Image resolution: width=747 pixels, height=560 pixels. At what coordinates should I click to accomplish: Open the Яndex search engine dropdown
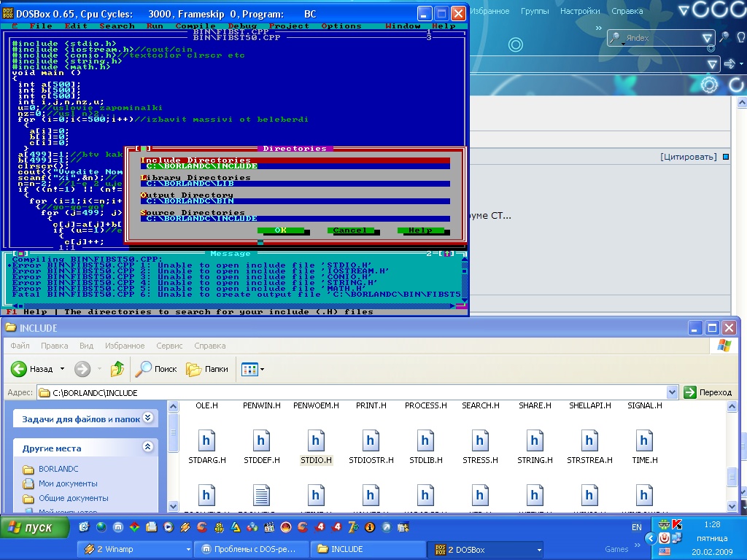tap(707, 39)
